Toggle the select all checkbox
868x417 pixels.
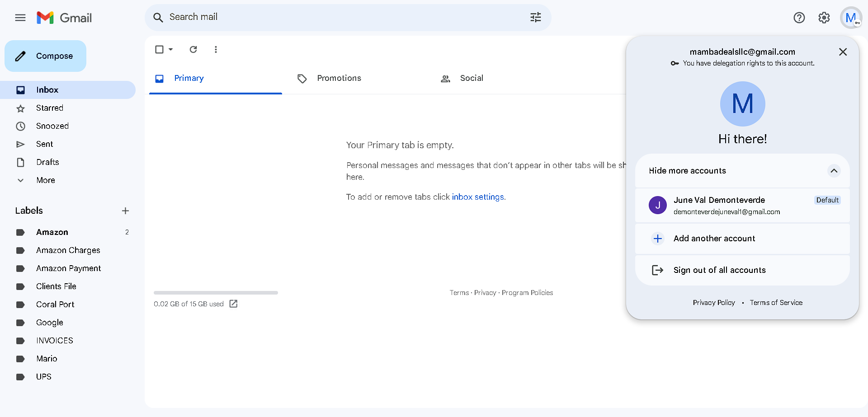click(159, 49)
